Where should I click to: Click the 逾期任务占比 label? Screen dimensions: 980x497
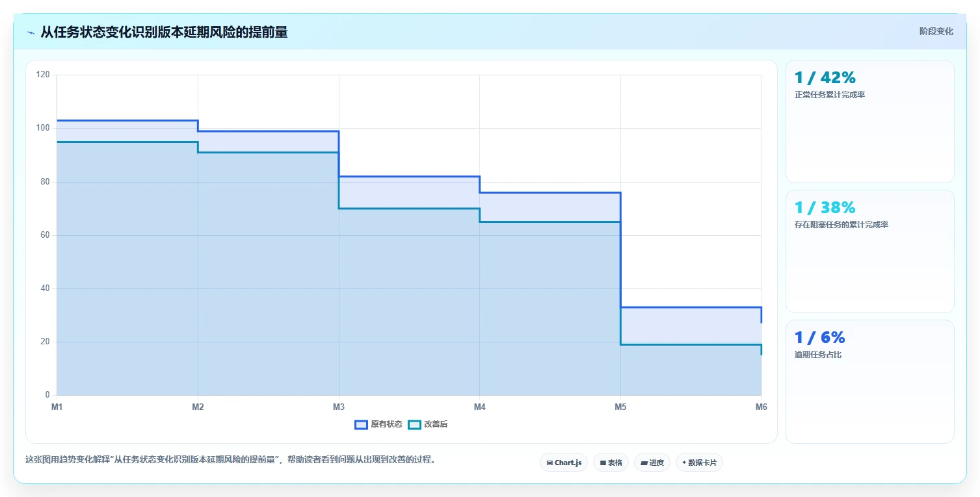click(818, 355)
